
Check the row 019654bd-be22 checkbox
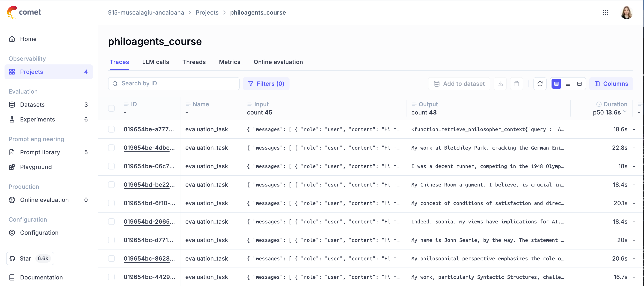(x=111, y=185)
